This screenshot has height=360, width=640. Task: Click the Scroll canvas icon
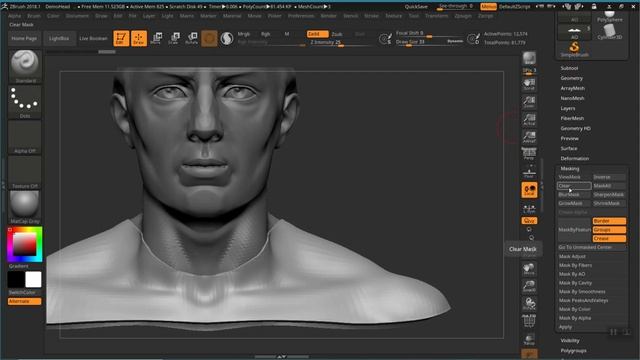pos(529,84)
